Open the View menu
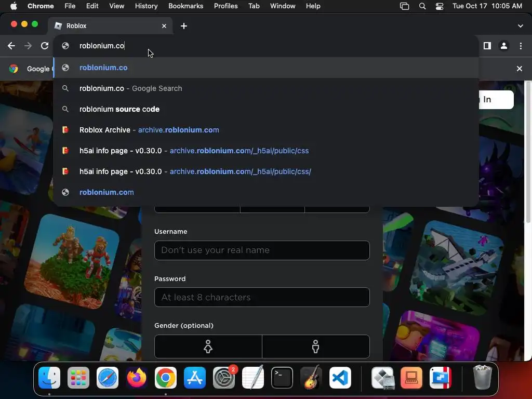532x399 pixels. tap(116, 6)
